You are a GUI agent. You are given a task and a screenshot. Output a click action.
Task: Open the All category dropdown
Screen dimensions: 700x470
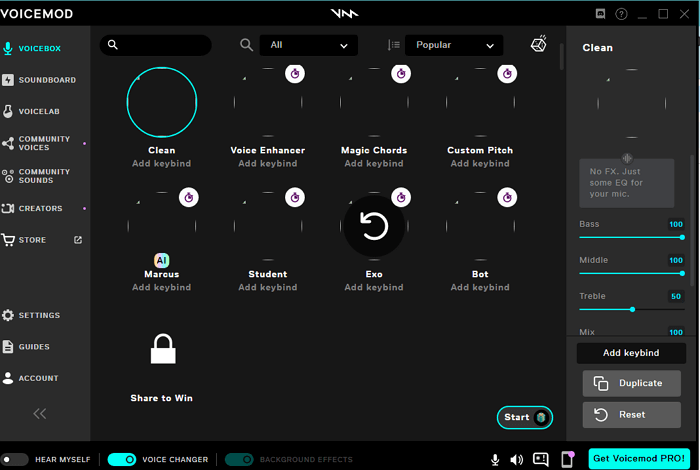point(308,45)
